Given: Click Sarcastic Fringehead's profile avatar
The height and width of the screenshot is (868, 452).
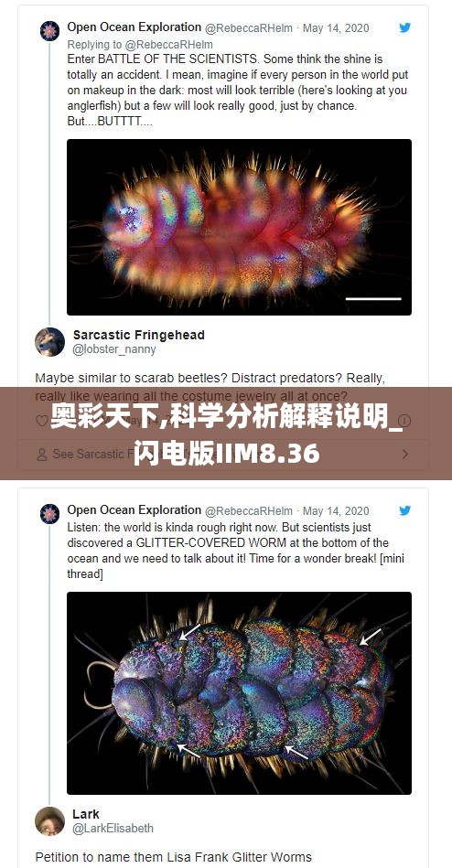Looking at the screenshot, I should coord(49,341).
